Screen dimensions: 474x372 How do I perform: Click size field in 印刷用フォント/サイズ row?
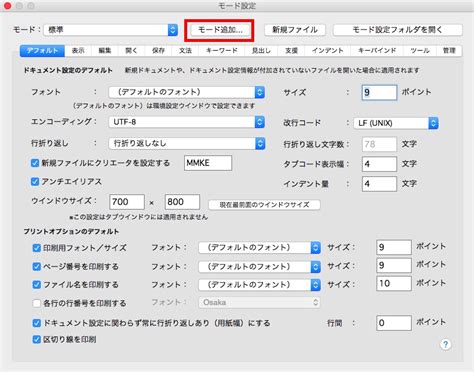click(x=394, y=247)
